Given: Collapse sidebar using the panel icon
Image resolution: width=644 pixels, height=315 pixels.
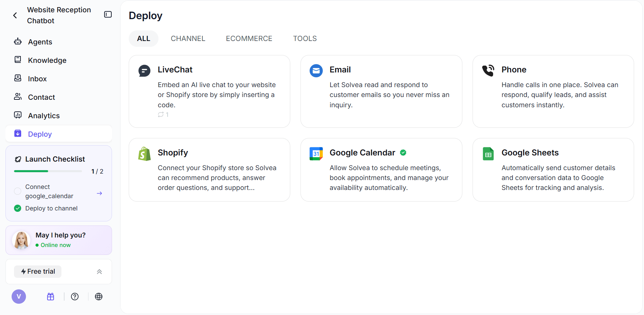Looking at the screenshot, I should [108, 14].
